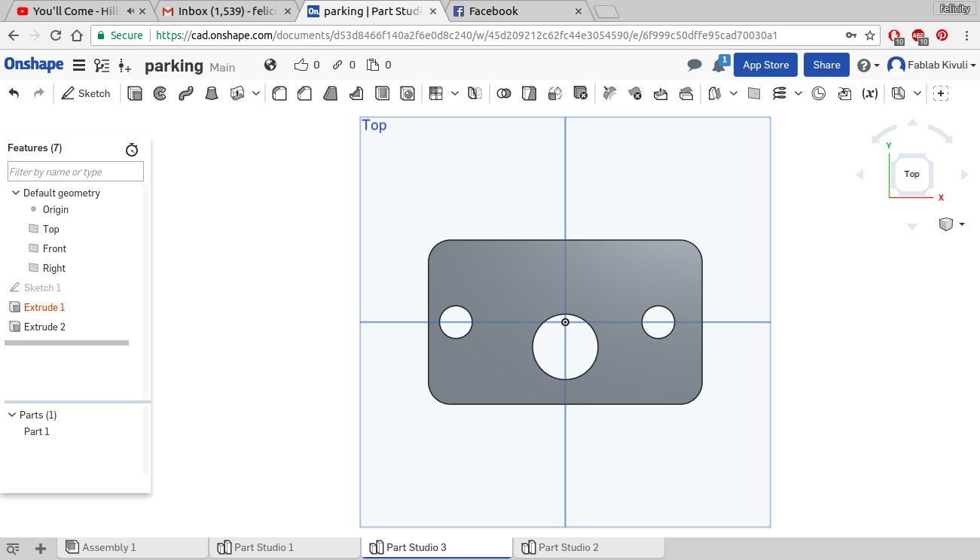Collapse the Default geometry tree
Screen dimensions: 980x560
[x=16, y=193]
